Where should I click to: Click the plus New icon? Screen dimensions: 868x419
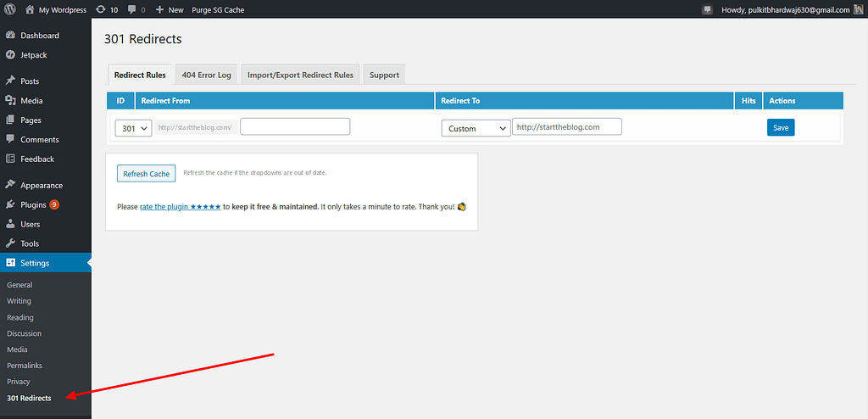click(x=159, y=9)
